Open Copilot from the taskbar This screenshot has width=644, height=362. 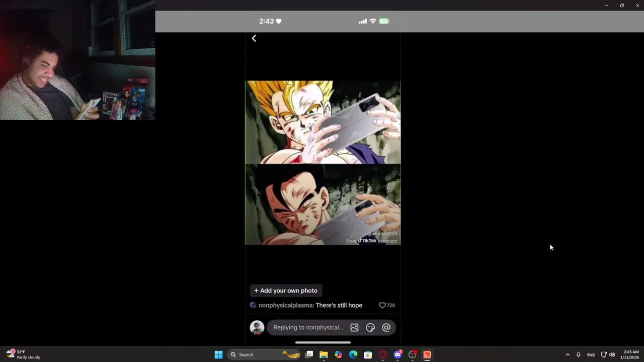pyautogui.click(x=338, y=354)
